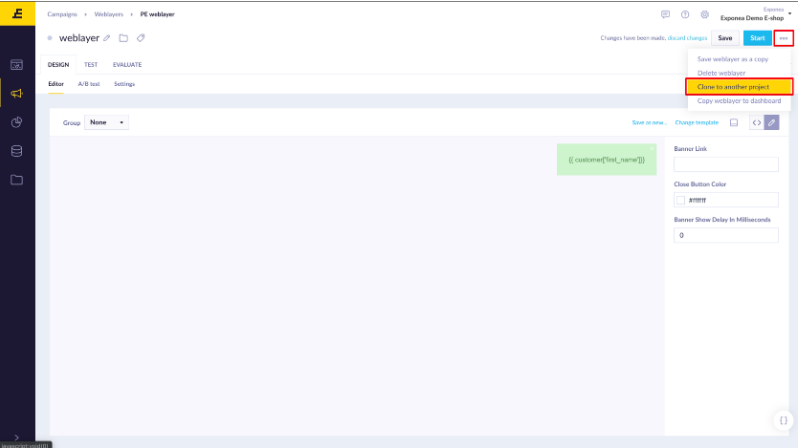This screenshot has width=798, height=448.
Task: Switch to the TEST tab
Action: (x=91, y=65)
